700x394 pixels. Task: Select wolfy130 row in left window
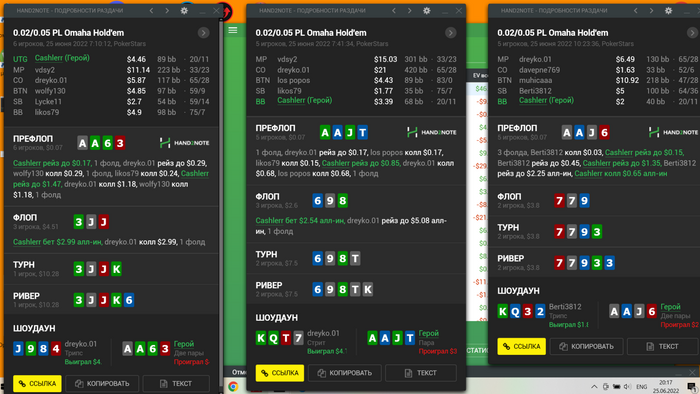tap(111, 91)
